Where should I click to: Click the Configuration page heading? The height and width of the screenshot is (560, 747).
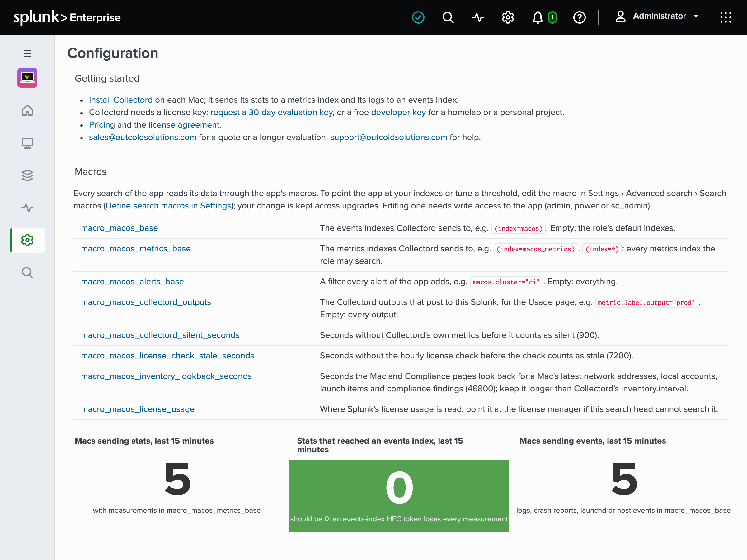tap(113, 53)
